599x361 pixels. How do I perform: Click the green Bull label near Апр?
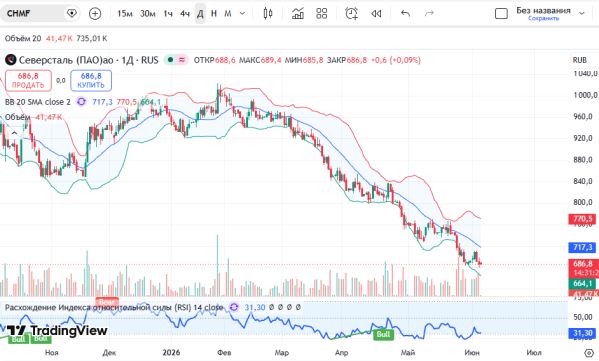[x=383, y=335]
